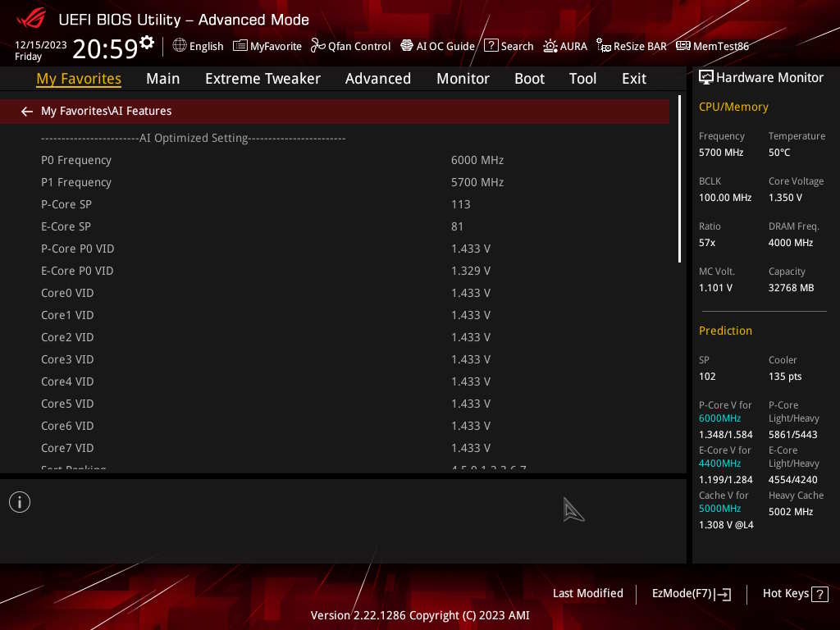Select the Exit tab
The image size is (840, 630).
point(634,79)
